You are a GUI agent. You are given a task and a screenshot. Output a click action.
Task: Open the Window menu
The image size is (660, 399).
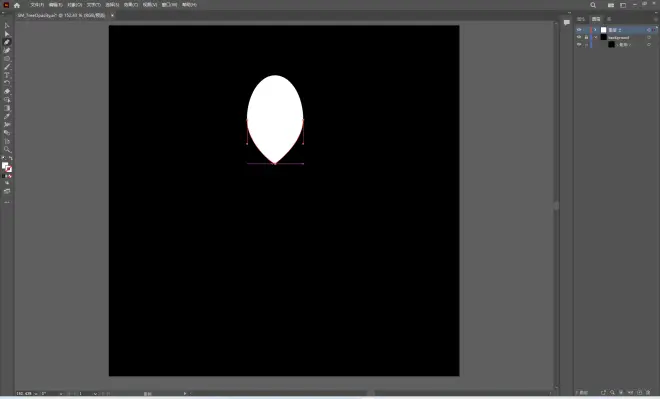(169, 5)
